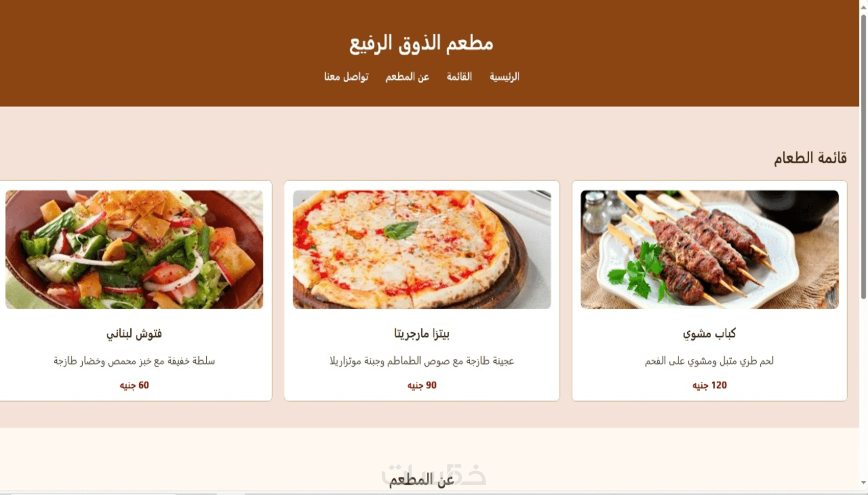
Task: Select the فتوش لبناني dish title
Action: tap(134, 334)
